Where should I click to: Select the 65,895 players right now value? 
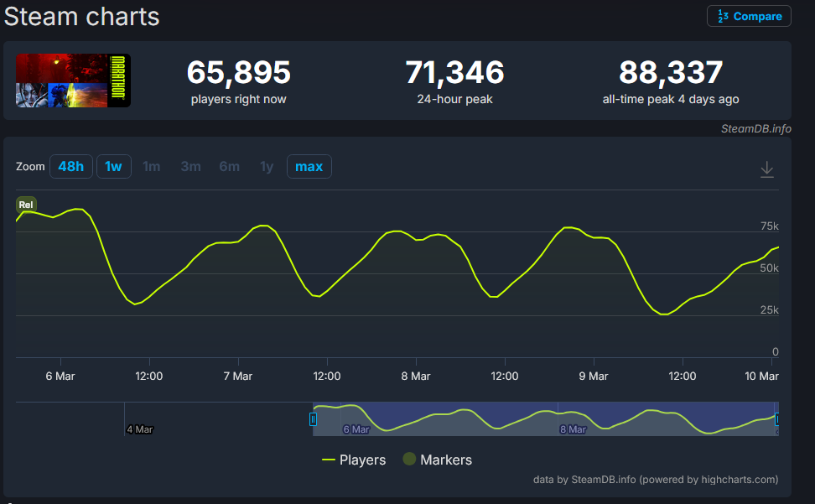tap(239, 72)
